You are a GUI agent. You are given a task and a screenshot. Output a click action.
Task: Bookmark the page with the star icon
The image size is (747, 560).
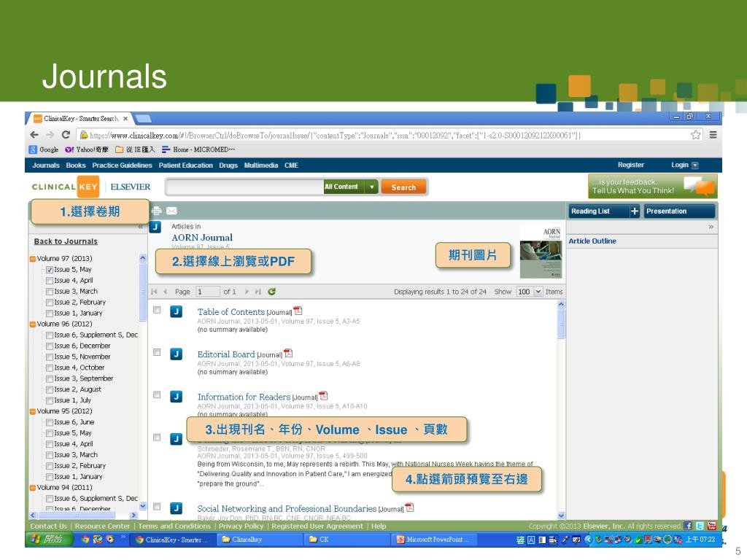coord(695,135)
